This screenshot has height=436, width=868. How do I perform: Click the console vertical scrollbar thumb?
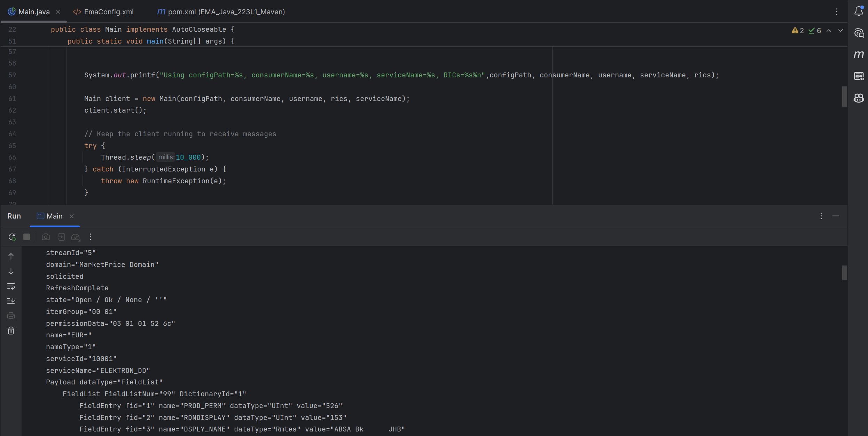pyautogui.click(x=844, y=273)
